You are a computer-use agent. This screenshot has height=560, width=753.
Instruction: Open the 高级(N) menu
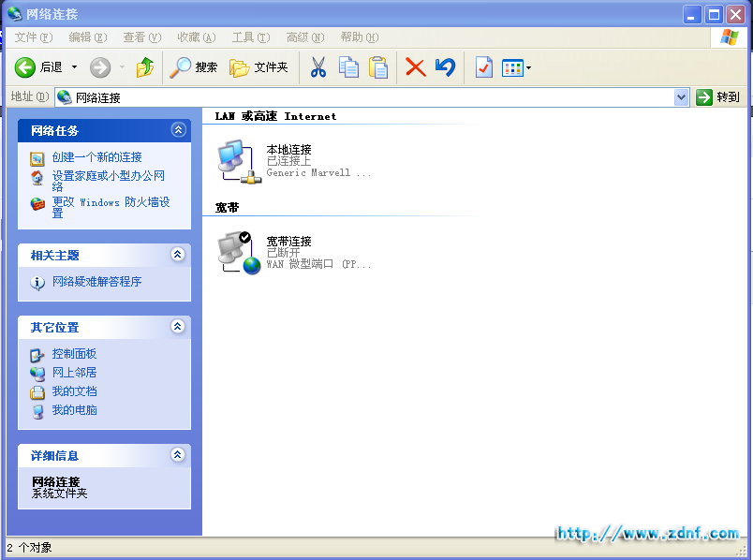(x=305, y=37)
